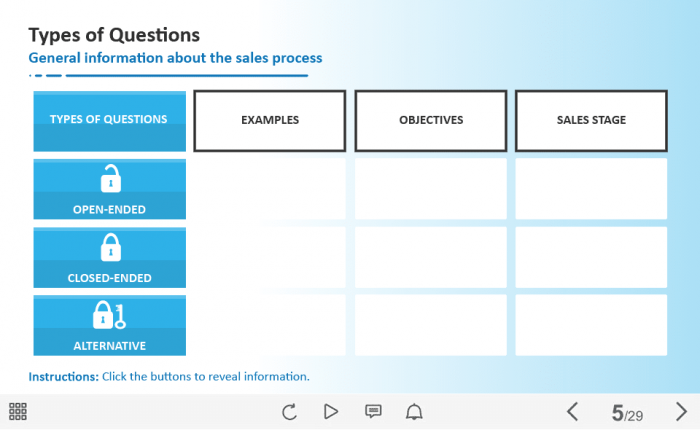Image resolution: width=700 pixels, height=430 pixels.
Task: Open the slide menu grid icon
Action: pos(18,411)
